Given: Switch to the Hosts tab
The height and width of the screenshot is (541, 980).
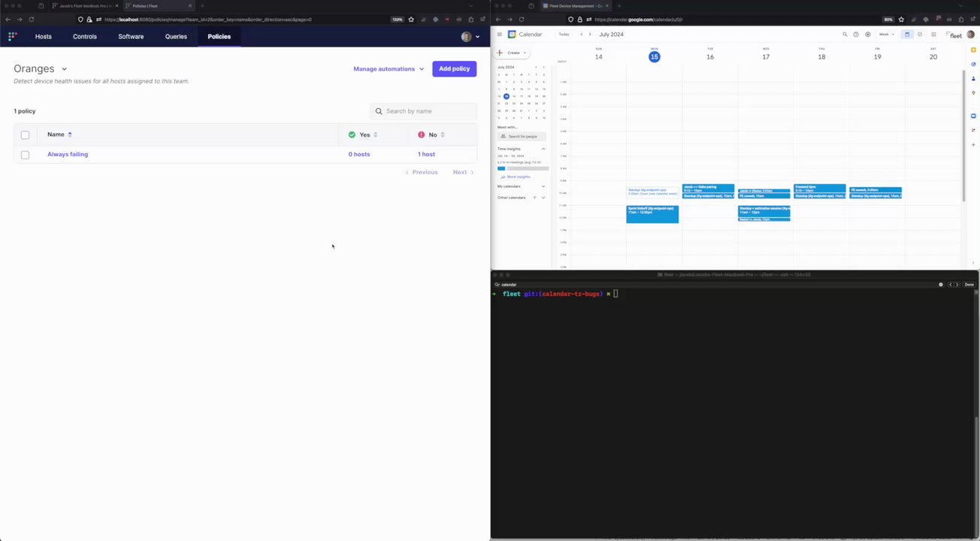Looking at the screenshot, I should pyautogui.click(x=44, y=36).
